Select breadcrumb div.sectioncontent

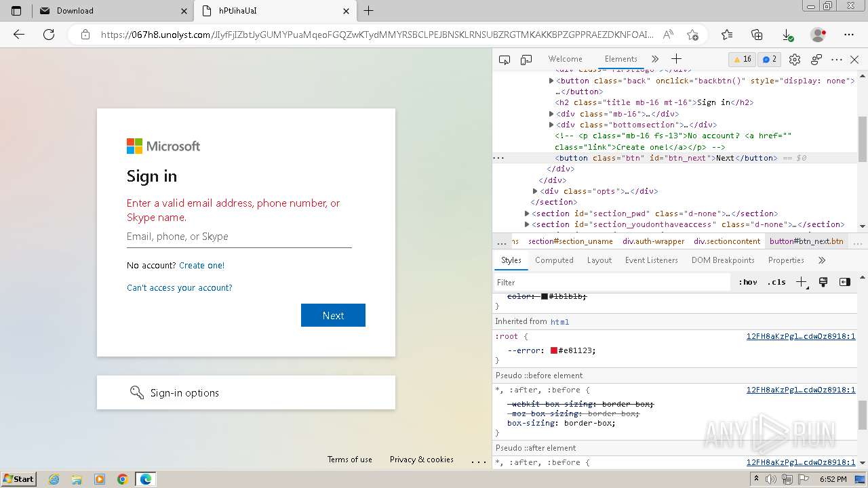coord(727,241)
